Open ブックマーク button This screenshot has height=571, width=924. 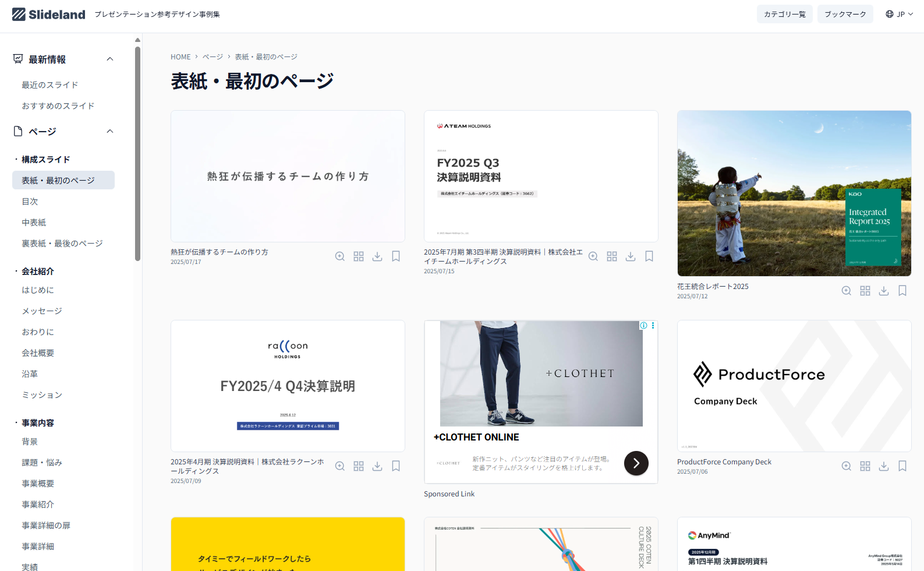845,14
